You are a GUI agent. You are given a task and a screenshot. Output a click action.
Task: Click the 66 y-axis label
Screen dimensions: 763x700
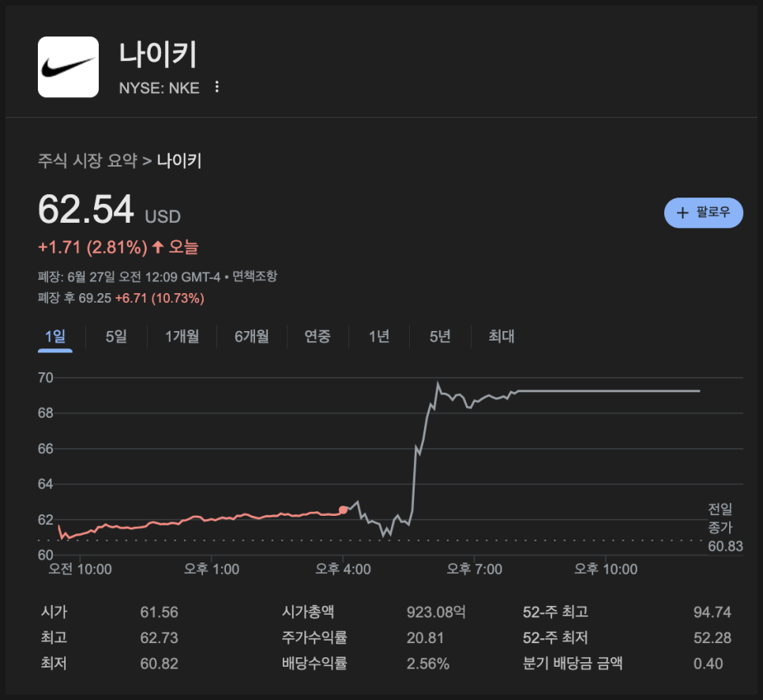46,449
